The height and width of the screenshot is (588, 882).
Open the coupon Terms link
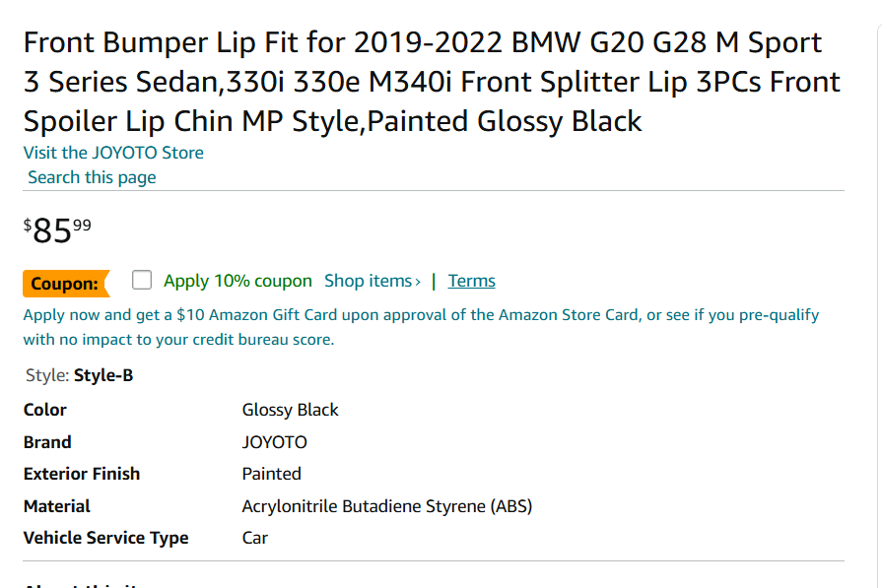[x=471, y=281]
